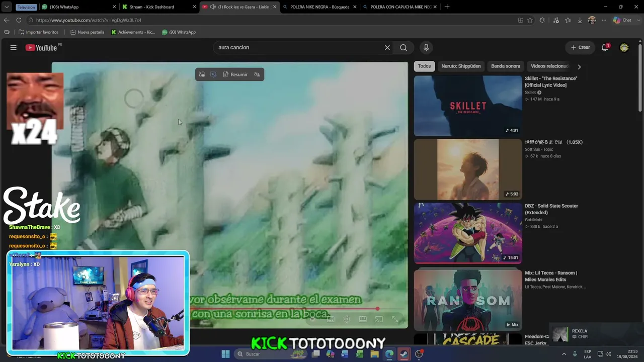
Task: Open the Achievements - Kick bookmark
Action: [133, 32]
